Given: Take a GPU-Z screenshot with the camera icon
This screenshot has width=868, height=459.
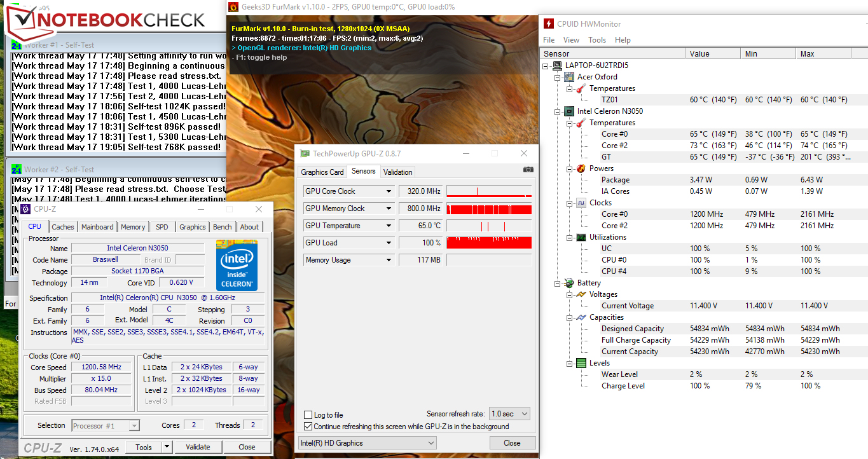Looking at the screenshot, I should point(528,170).
